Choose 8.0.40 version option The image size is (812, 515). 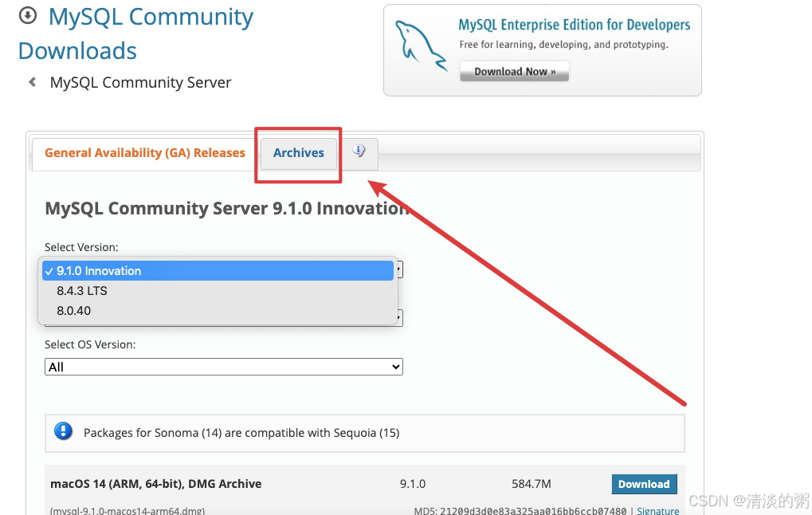(218, 311)
